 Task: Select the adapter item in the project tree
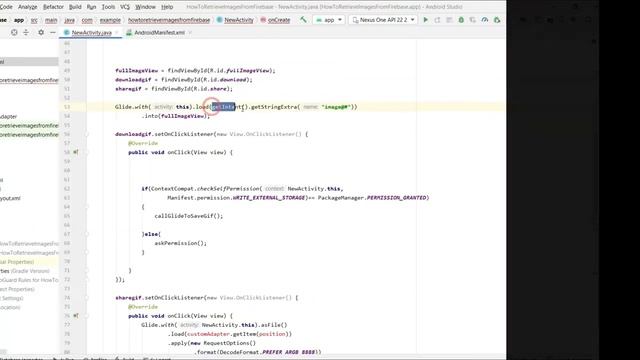(9, 116)
